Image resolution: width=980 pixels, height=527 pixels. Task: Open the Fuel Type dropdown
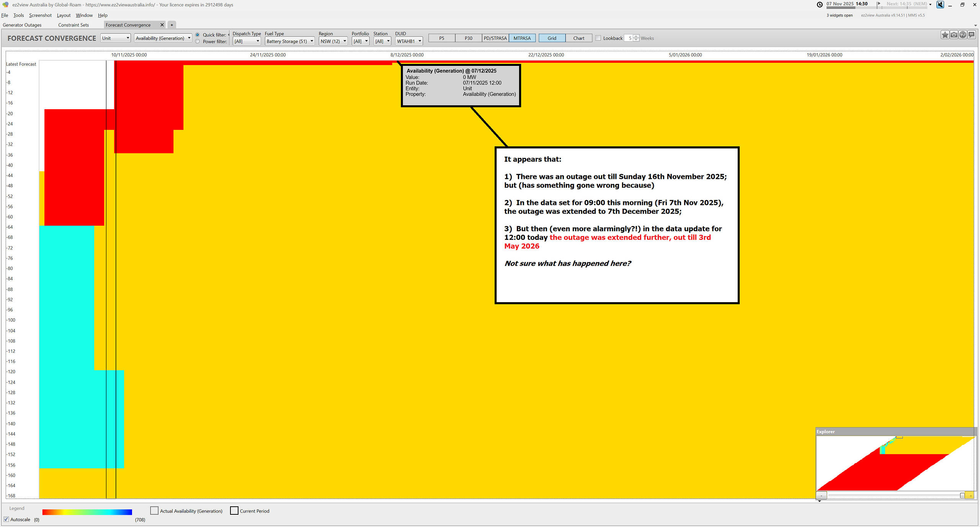290,41
